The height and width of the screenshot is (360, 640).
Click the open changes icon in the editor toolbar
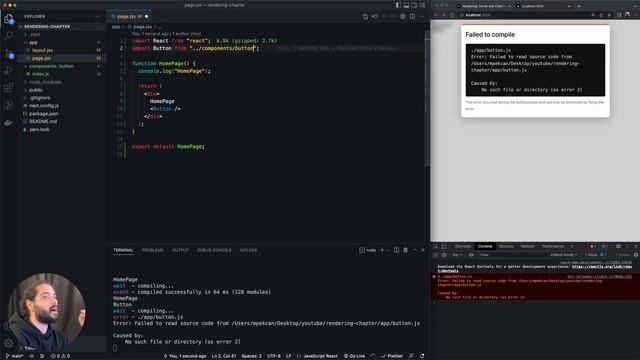[x=365, y=16]
